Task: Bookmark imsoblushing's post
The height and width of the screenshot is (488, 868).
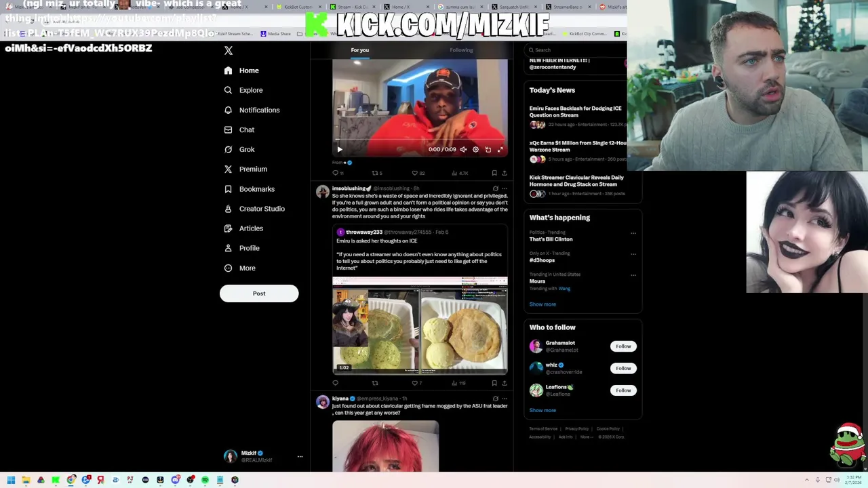Action: click(494, 383)
